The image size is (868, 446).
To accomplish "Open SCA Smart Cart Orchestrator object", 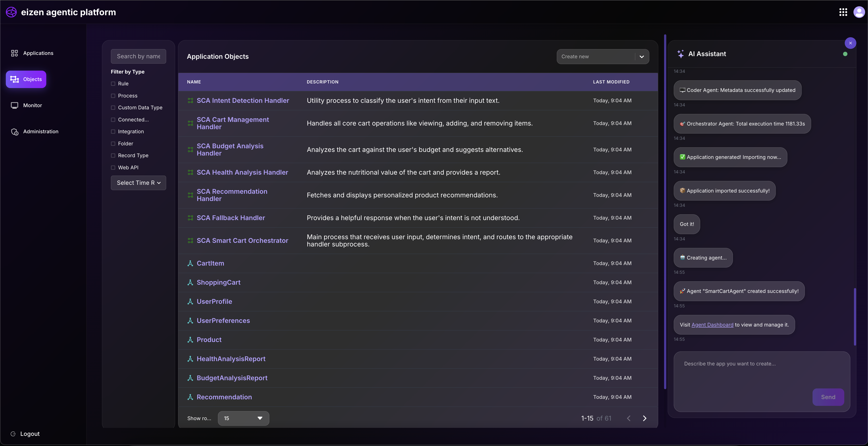I will click(242, 241).
